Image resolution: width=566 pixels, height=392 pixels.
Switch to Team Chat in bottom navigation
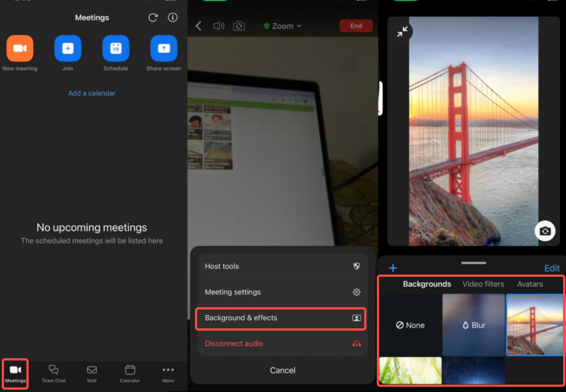(x=53, y=373)
